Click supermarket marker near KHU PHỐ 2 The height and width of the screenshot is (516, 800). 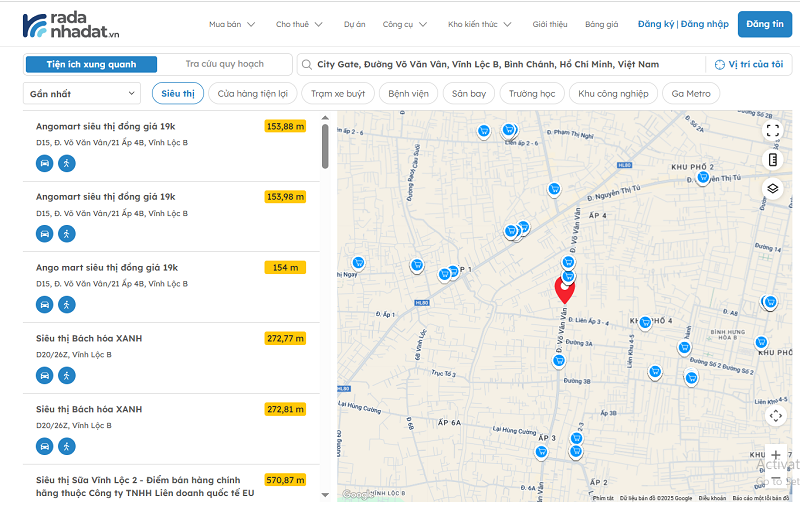point(703,178)
